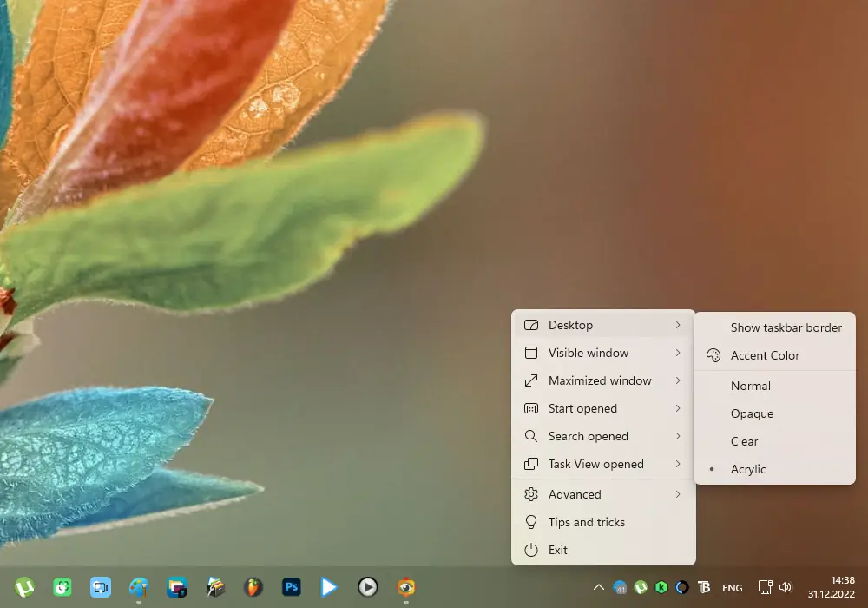This screenshot has height=608, width=868.
Task: Open the volume speaker tray icon
Action: (x=786, y=587)
